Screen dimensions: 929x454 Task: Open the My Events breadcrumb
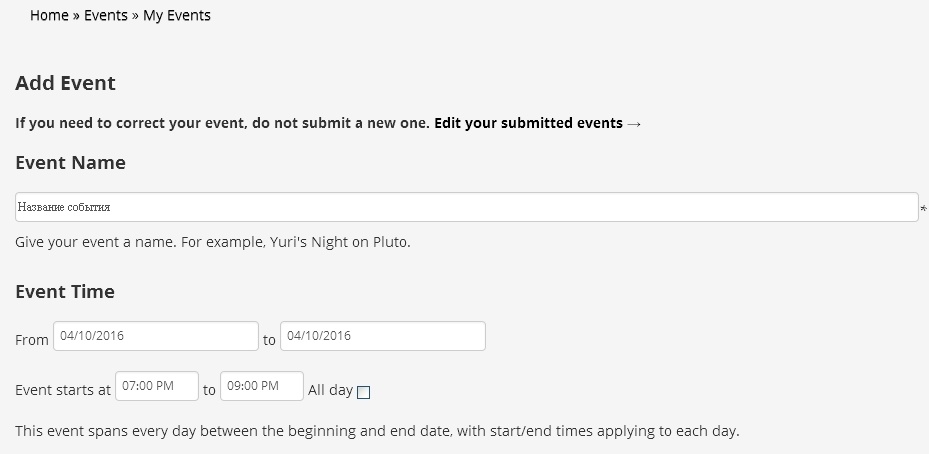177,15
